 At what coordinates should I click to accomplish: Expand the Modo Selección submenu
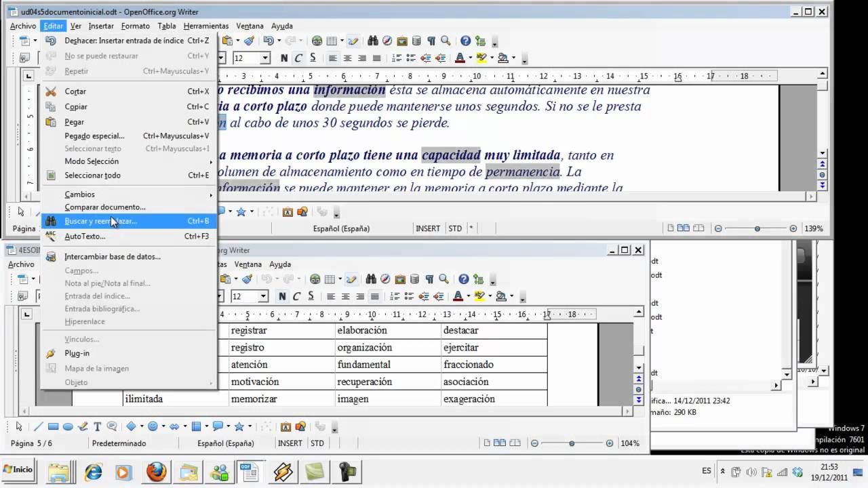(x=129, y=161)
